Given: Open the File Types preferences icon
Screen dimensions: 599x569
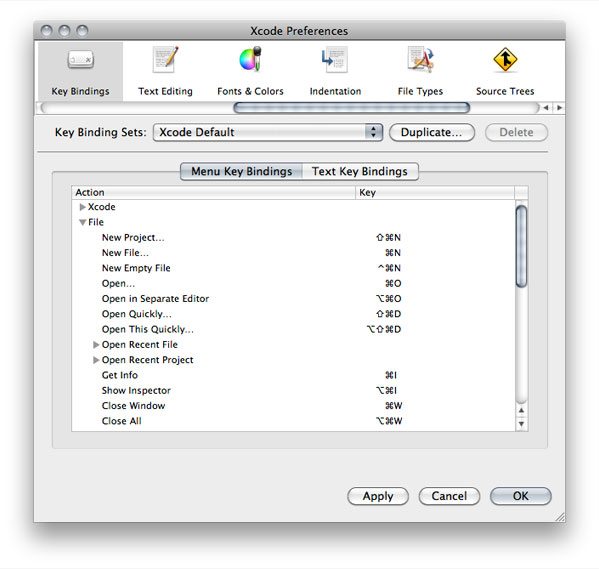Looking at the screenshot, I should click(x=420, y=60).
